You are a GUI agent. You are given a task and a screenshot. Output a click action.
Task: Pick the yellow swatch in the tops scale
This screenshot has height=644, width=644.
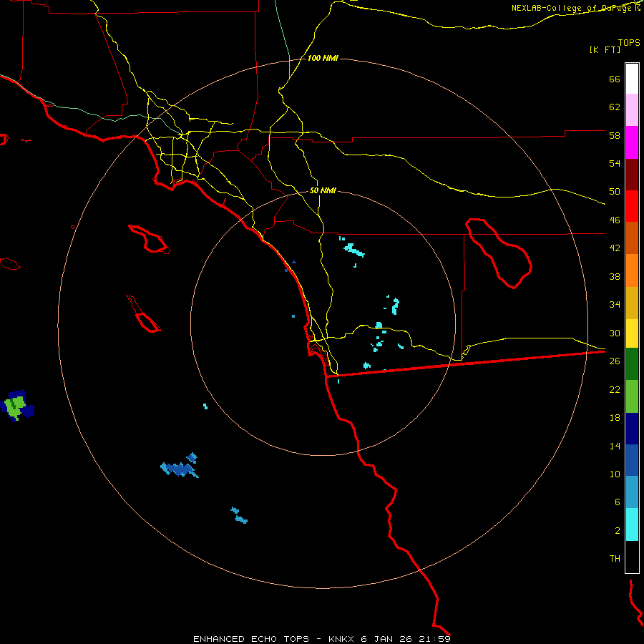pos(632,333)
